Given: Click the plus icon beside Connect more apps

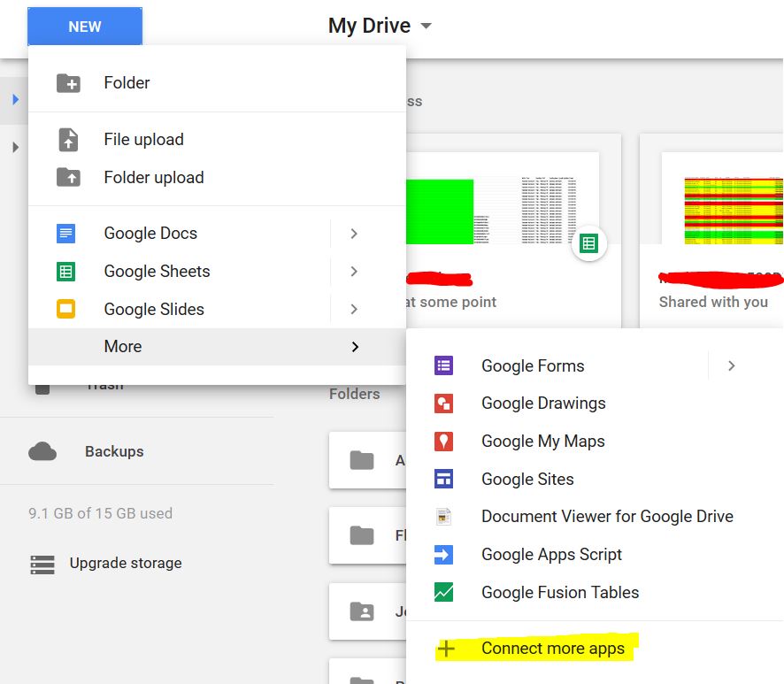Looking at the screenshot, I should [x=446, y=649].
